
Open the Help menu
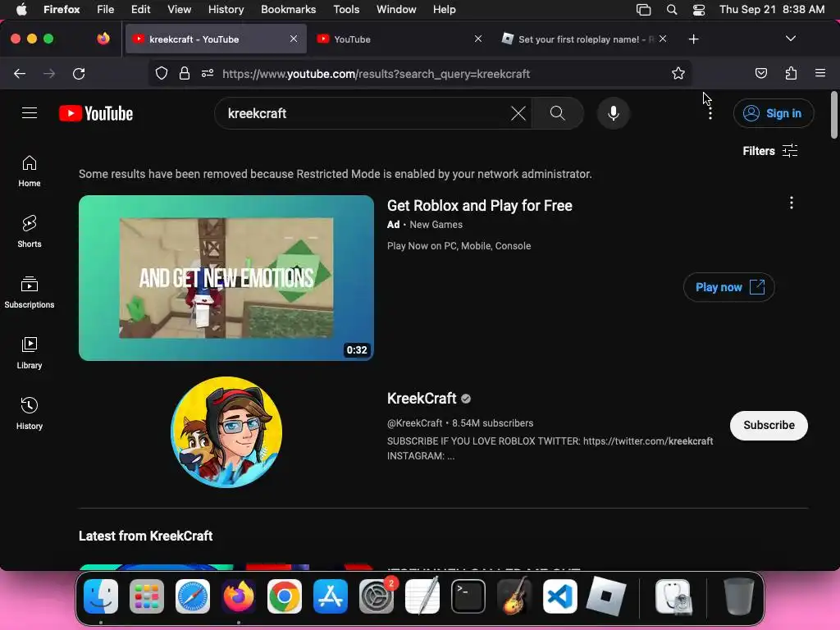coord(444,9)
